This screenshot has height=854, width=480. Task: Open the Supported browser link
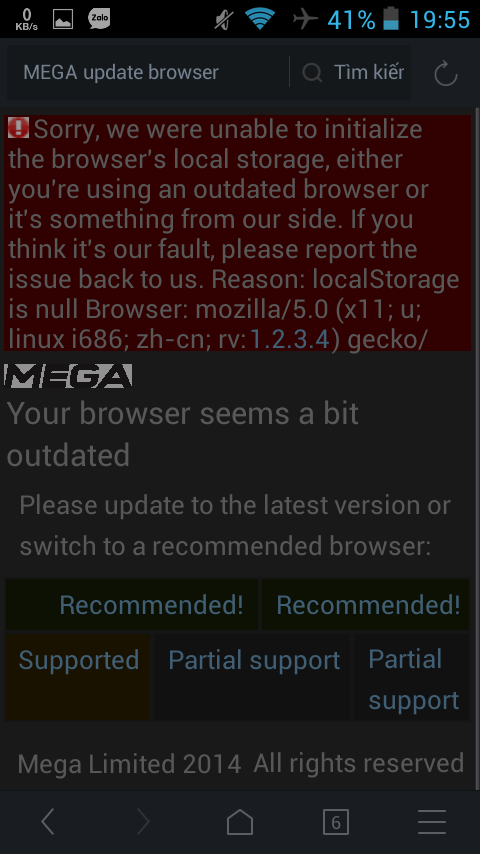[78, 676]
